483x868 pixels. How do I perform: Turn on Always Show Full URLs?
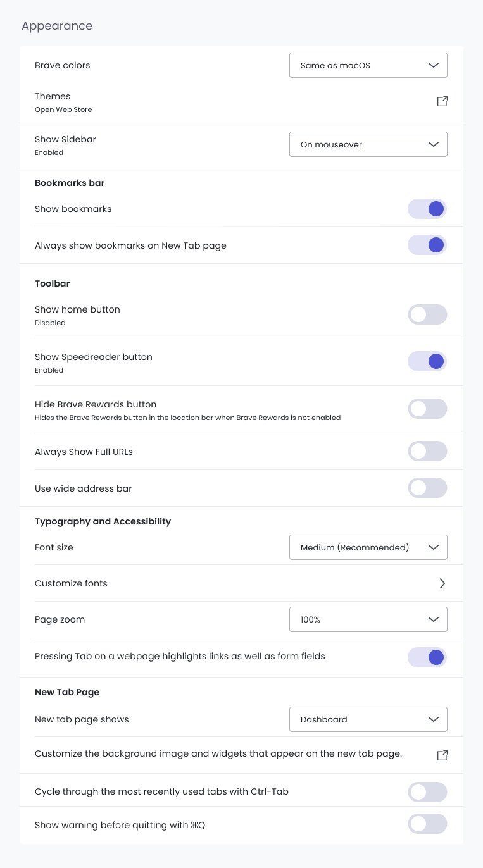[427, 451]
